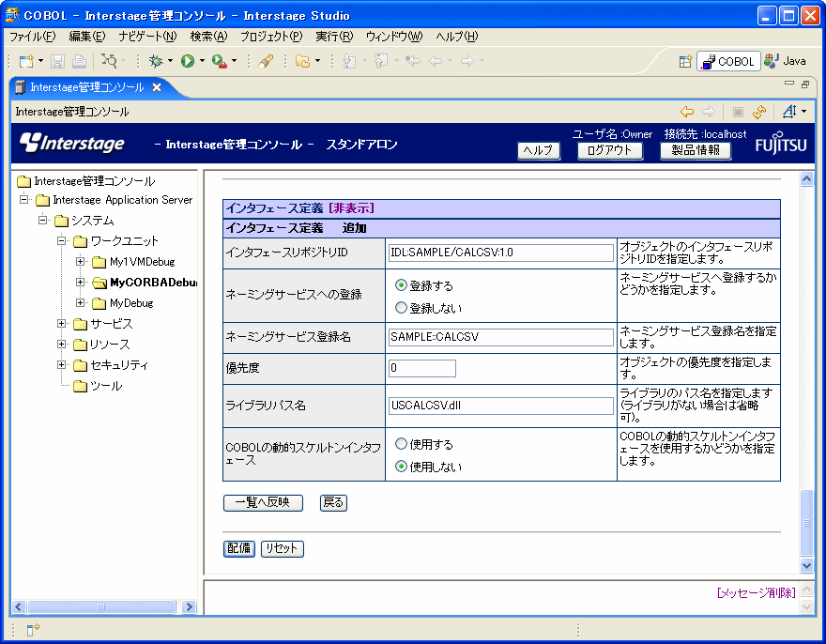Click the browser Forward arrow in console view

click(x=709, y=112)
